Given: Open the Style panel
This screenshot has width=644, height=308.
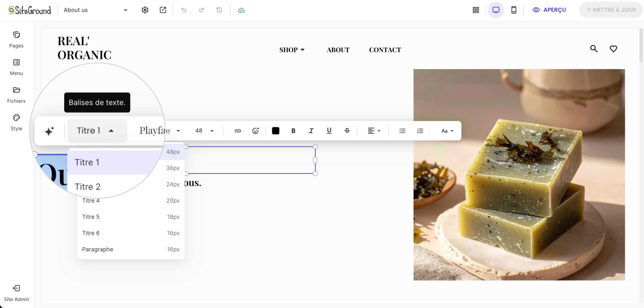Looking at the screenshot, I should coord(16,122).
